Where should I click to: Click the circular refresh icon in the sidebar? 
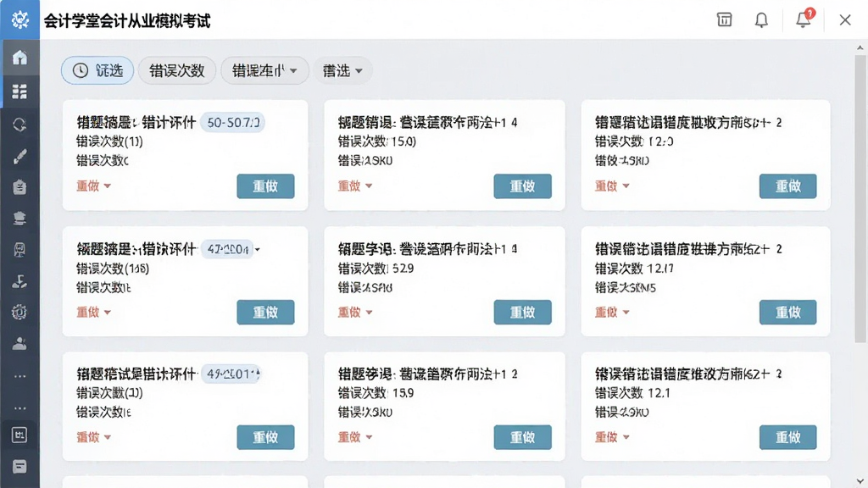point(20,125)
